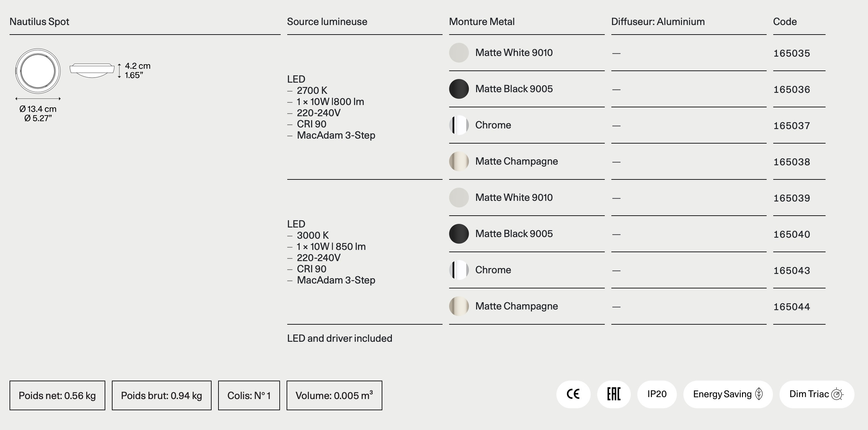Click the Volume: 0.005 m³ box
The height and width of the screenshot is (430, 868).
(x=334, y=396)
